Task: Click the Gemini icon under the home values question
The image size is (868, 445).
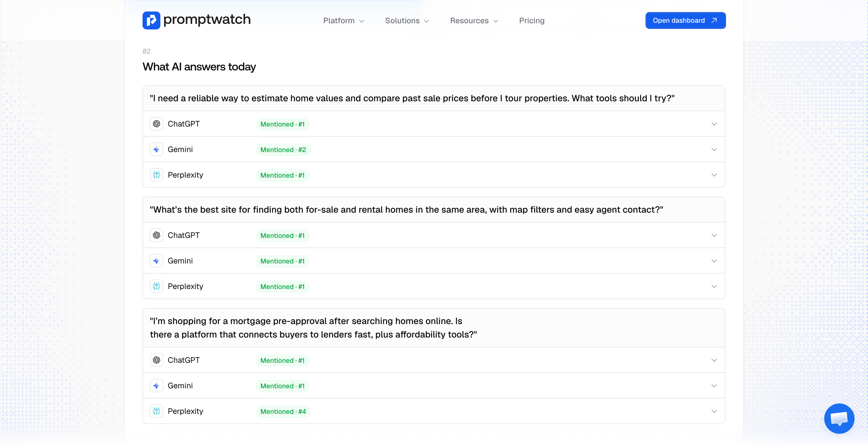Action: (x=156, y=149)
